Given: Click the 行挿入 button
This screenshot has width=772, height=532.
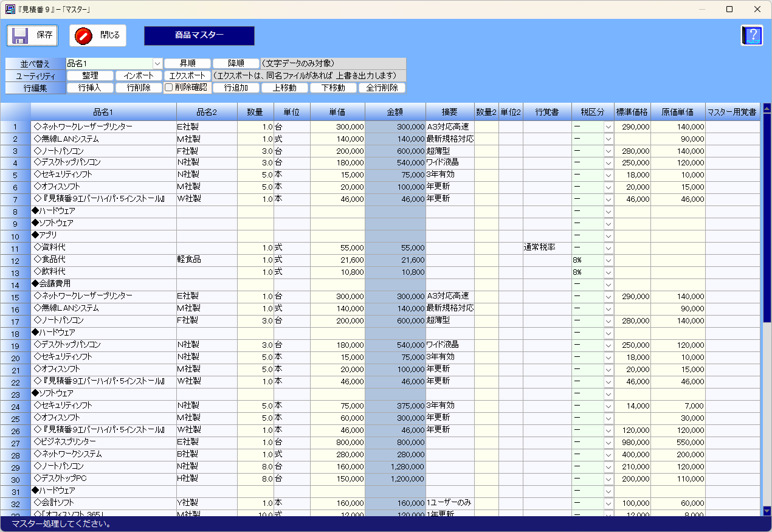Looking at the screenshot, I should (x=90, y=88).
